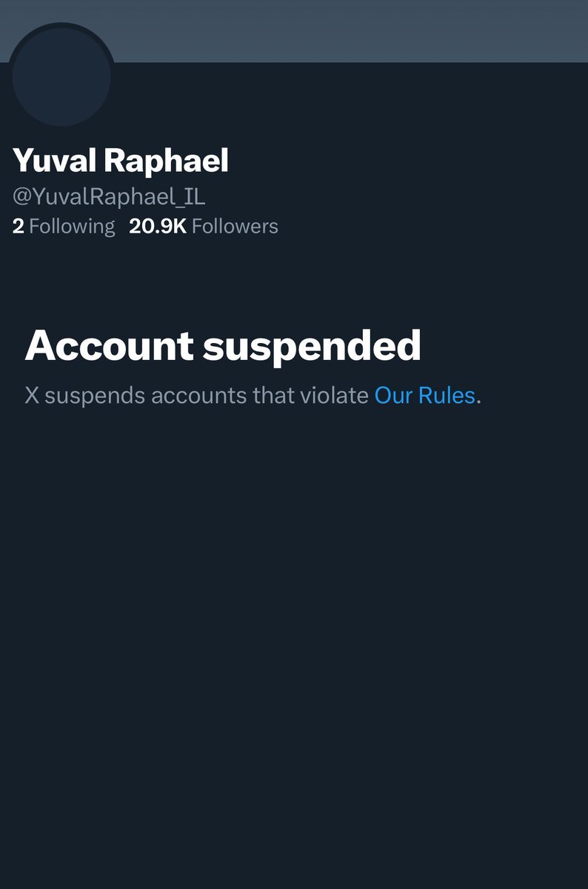
Task: Click the @YuvalRaphael_IL handle
Action: [x=109, y=197]
